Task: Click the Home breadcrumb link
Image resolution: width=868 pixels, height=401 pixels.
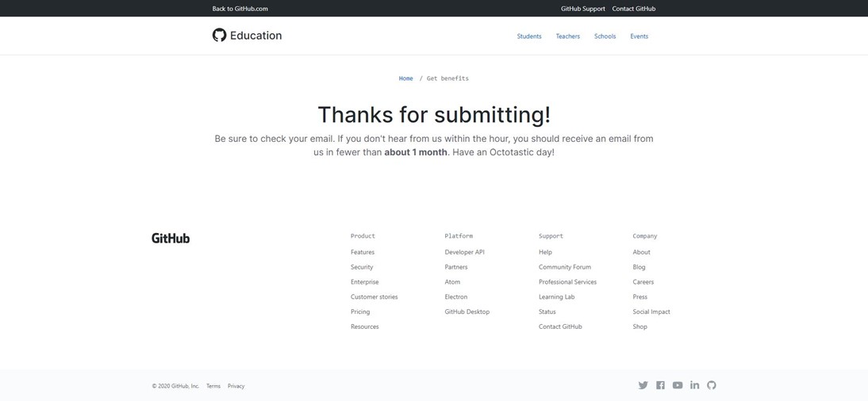Action: pyautogui.click(x=405, y=78)
